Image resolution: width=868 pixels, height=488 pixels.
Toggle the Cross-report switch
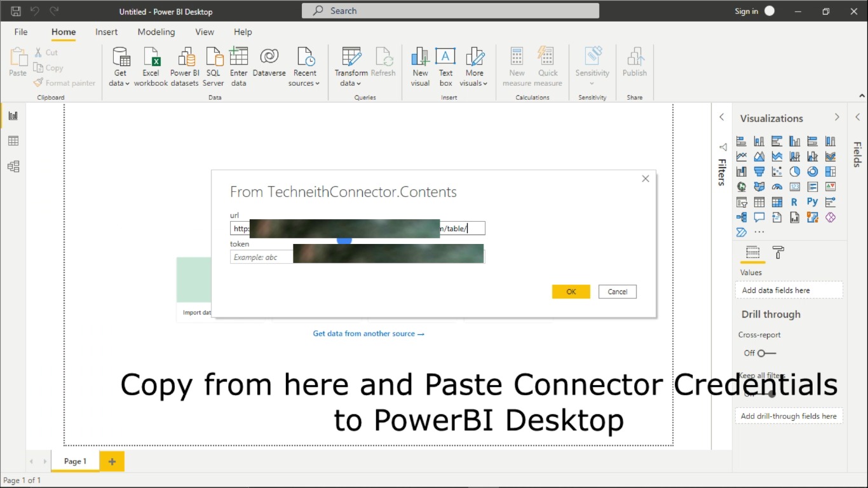(x=766, y=353)
